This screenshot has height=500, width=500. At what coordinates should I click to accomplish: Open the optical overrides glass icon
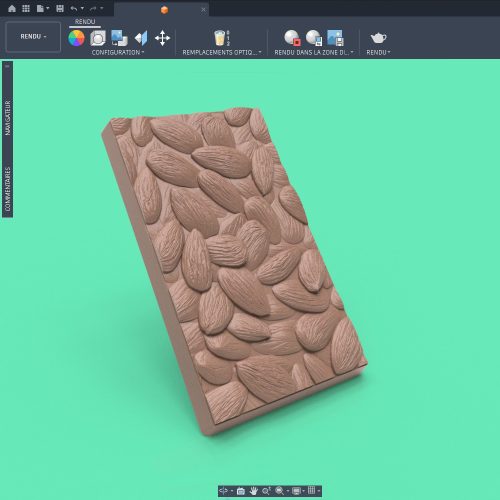tap(221, 38)
